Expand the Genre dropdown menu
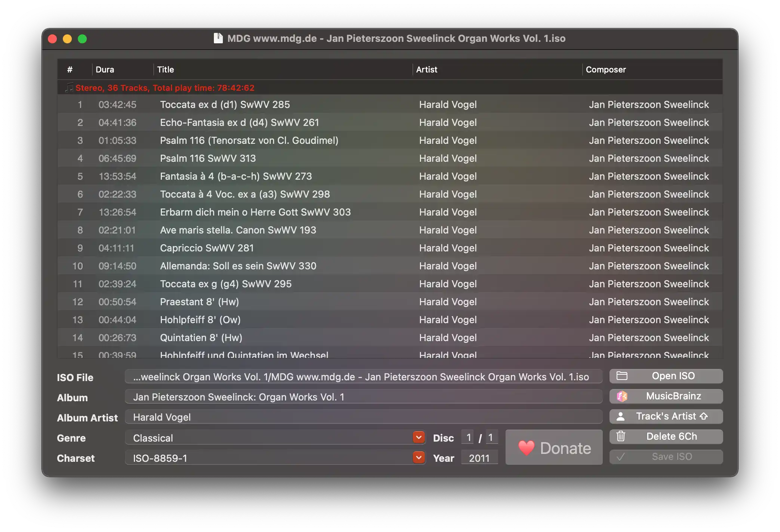This screenshot has height=532, width=780. coord(418,438)
